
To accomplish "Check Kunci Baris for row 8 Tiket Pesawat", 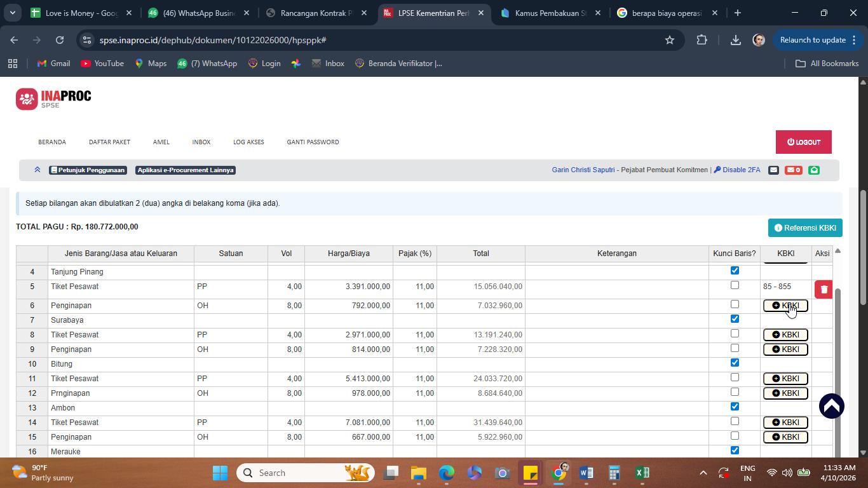I will 735,334.
